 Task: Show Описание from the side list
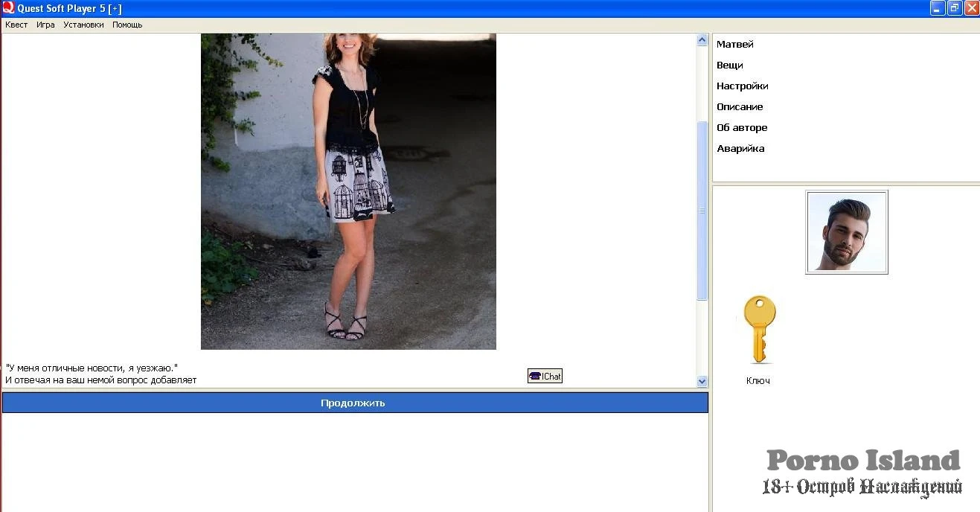[739, 107]
